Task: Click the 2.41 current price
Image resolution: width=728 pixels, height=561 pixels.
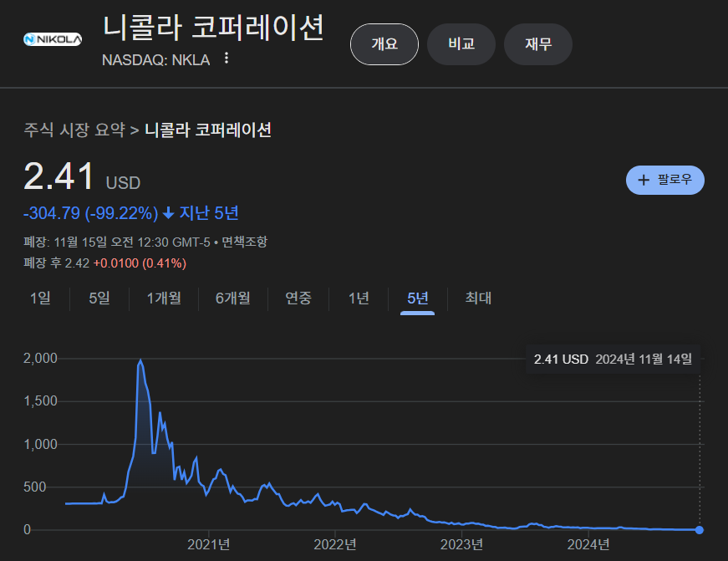Action: pyautogui.click(x=59, y=176)
